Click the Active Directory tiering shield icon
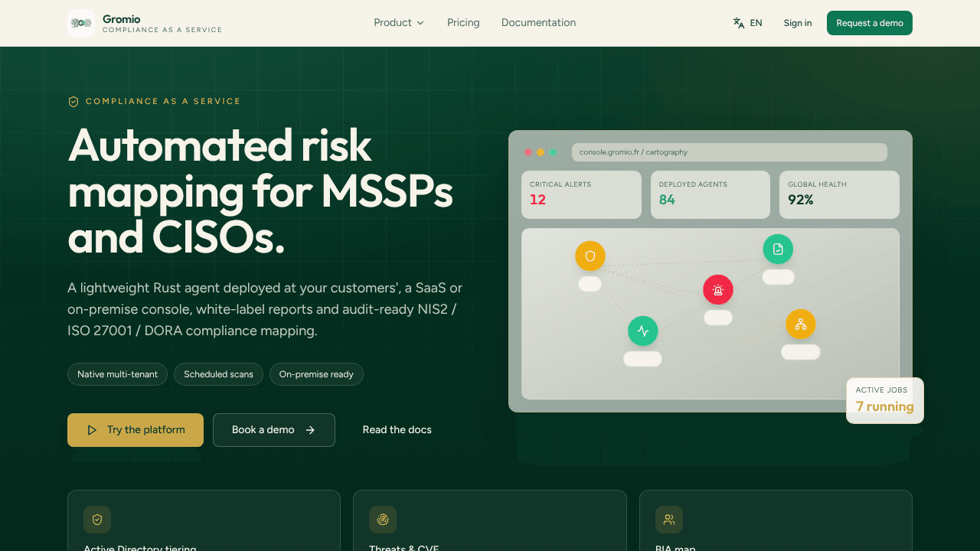 click(x=97, y=520)
